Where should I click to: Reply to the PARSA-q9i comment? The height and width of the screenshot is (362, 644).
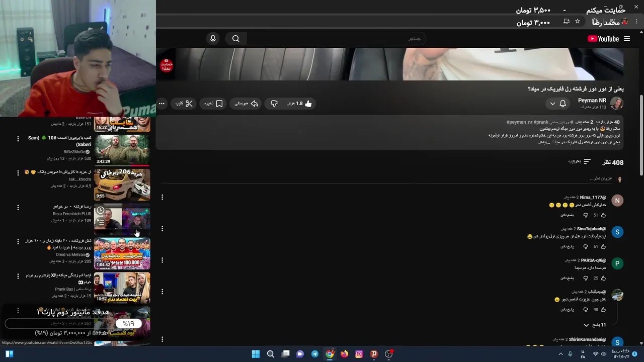[567, 278]
